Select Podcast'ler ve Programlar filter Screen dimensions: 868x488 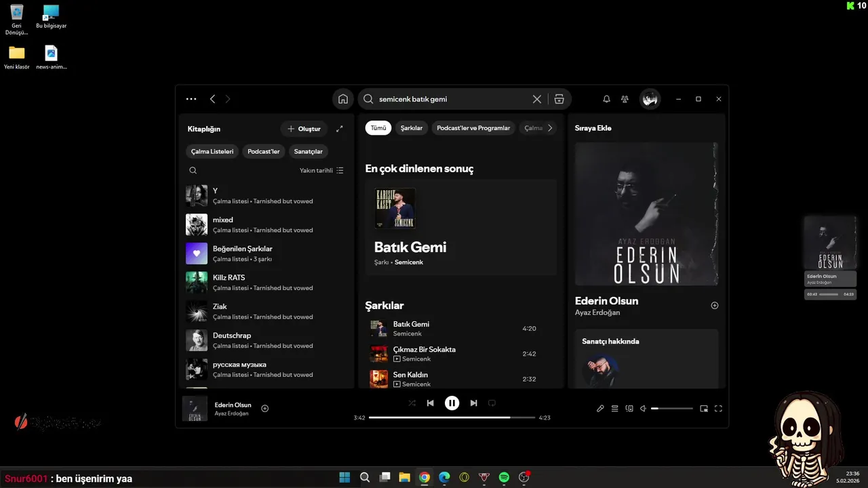473,127
